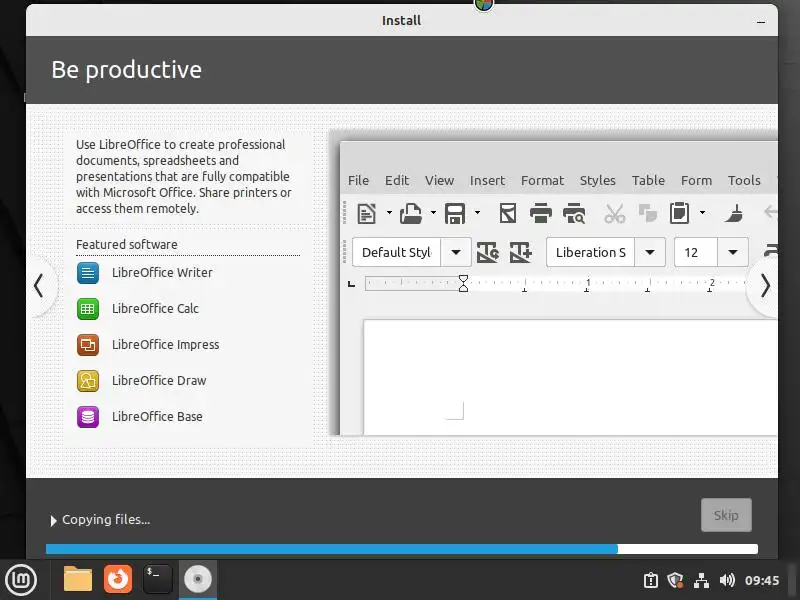Open the Default Style paragraph dropdown arrow
The width and height of the screenshot is (800, 600).
tap(456, 253)
